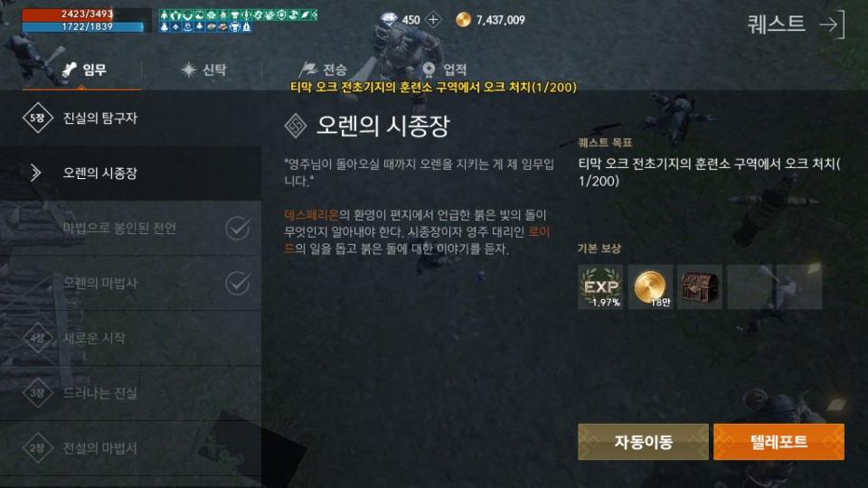Switch to the 전승 tab
This screenshot has height=488, width=868.
[324, 70]
